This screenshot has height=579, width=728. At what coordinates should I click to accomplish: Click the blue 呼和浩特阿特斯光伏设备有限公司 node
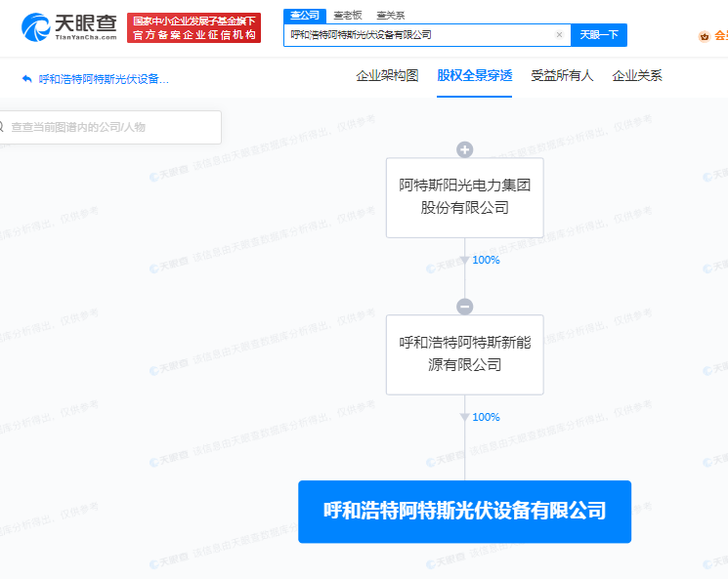click(x=465, y=511)
